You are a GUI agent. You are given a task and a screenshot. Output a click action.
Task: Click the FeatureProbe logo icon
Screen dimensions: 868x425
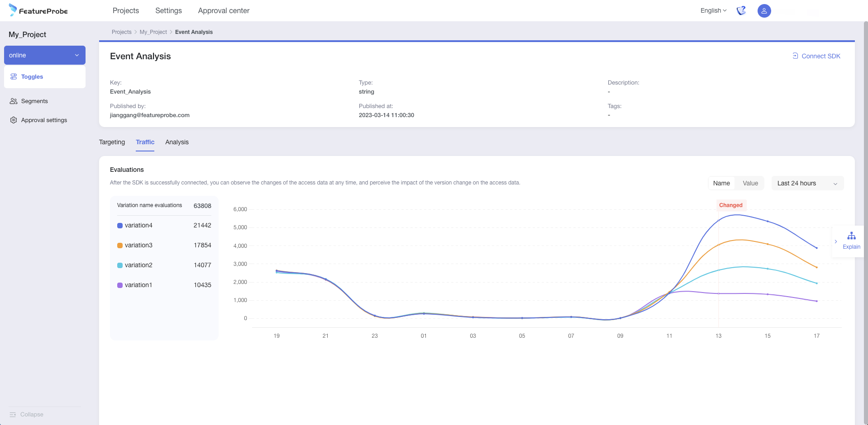pos(13,10)
